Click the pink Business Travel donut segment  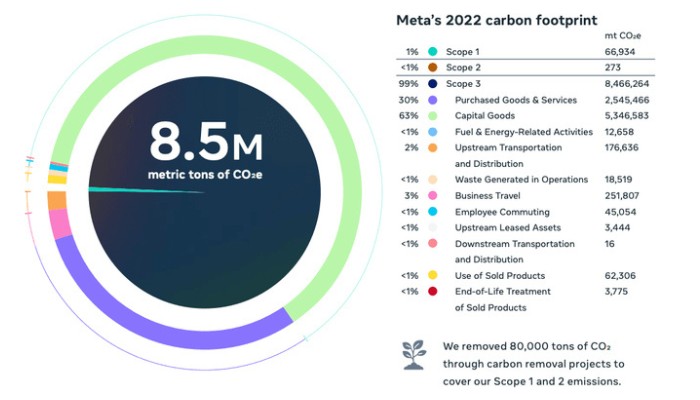[60, 224]
